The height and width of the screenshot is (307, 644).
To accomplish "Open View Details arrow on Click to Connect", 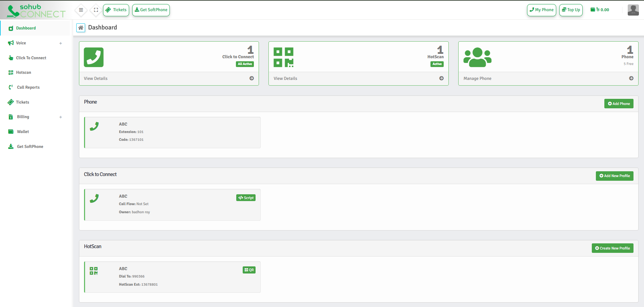I will (251, 78).
